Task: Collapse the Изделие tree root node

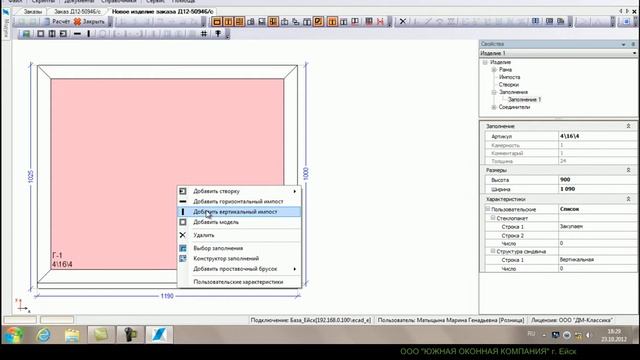Action: click(x=485, y=62)
